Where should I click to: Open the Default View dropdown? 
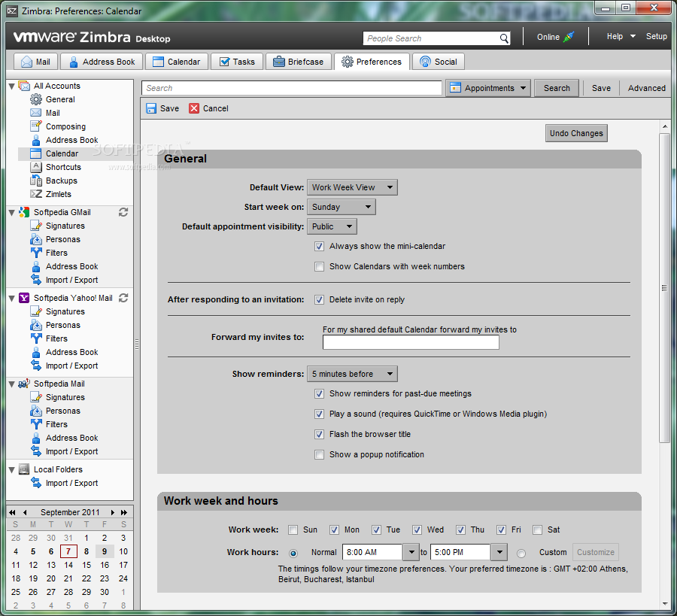352,187
